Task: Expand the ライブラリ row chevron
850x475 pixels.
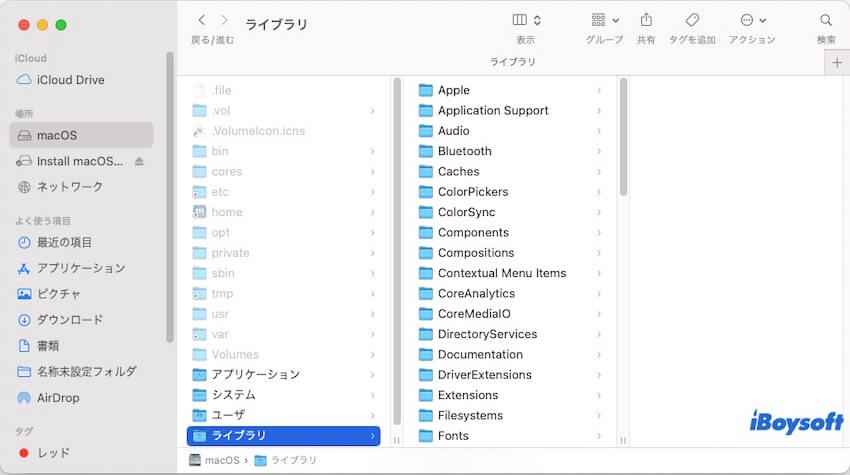Action: pos(372,436)
